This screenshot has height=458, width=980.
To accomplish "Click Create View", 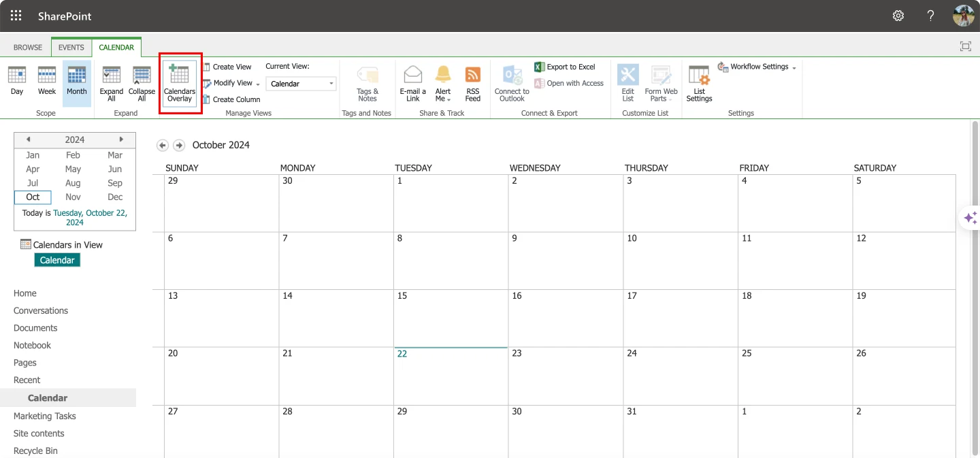I will pos(227,67).
